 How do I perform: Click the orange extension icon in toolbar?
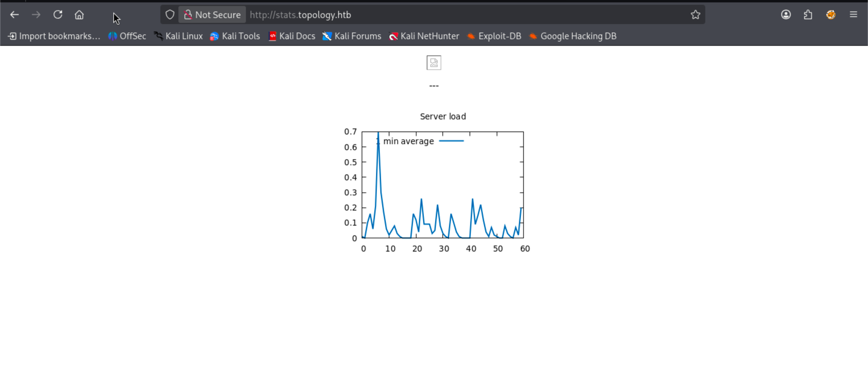831,15
